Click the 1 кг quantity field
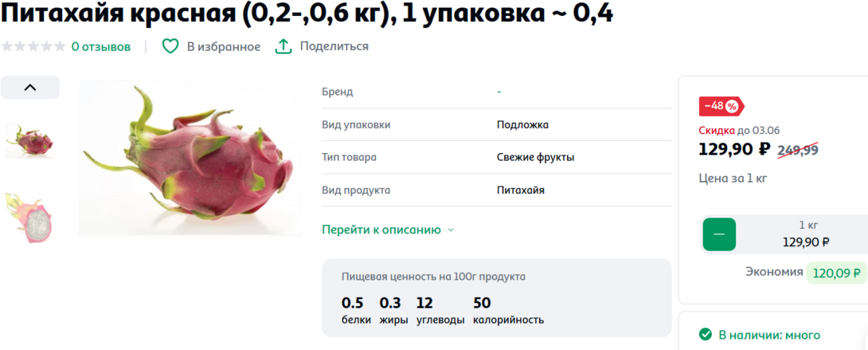Image resolution: width=868 pixels, height=350 pixels. click(806, 234)
